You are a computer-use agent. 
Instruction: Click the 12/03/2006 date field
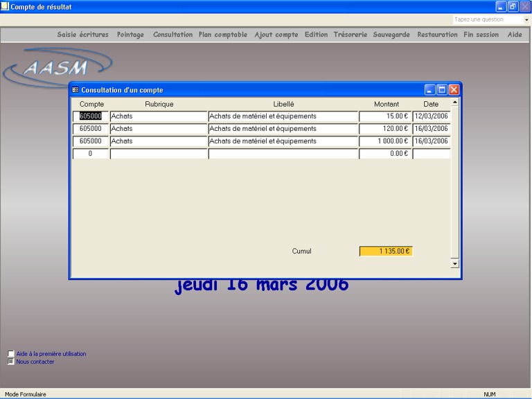[432, 116]
